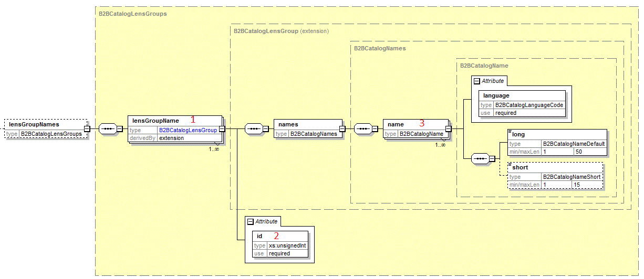Select the sequence compositor icon before name element
This screenshot has height=279, width=644.
[362, 128]
